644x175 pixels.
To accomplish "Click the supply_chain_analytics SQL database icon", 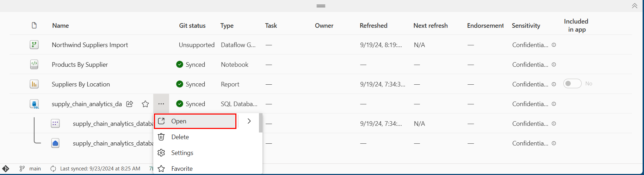I will click(34, 104).
